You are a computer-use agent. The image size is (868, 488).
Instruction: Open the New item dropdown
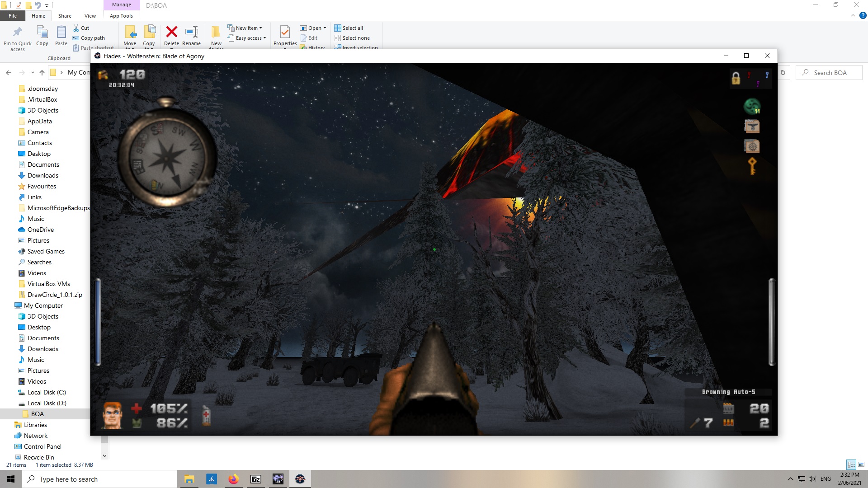pos(245,28)
